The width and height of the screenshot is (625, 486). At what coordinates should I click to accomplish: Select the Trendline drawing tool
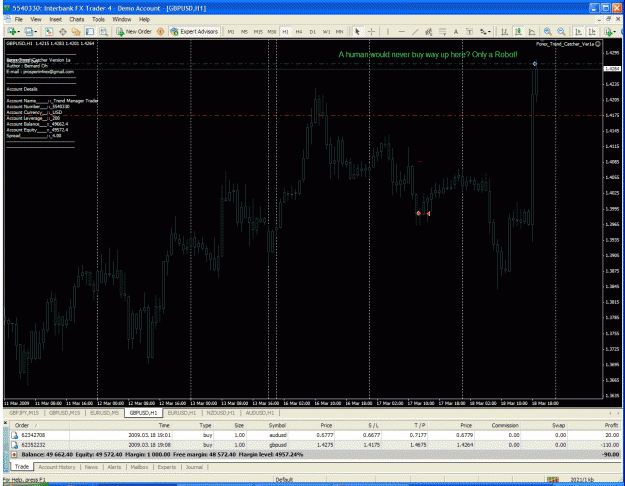tap(415, 31)
